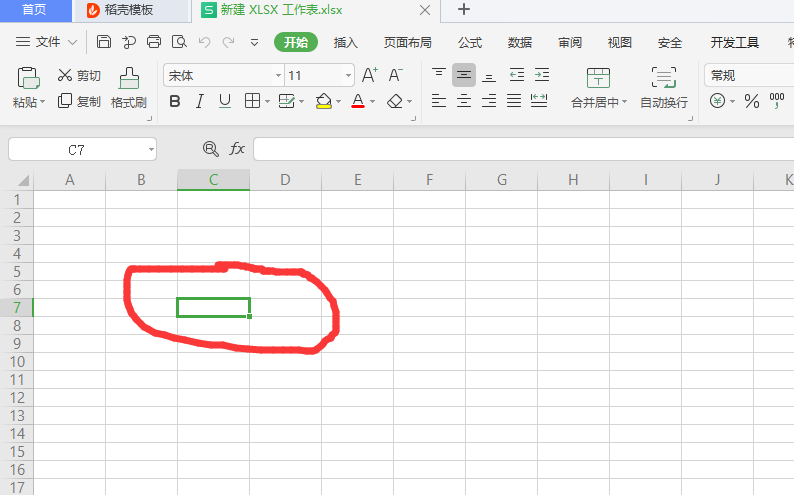This screenshot has height=495, width=794.
Task: Toggle Wrap Text (自动换行)
Action: 664,88
